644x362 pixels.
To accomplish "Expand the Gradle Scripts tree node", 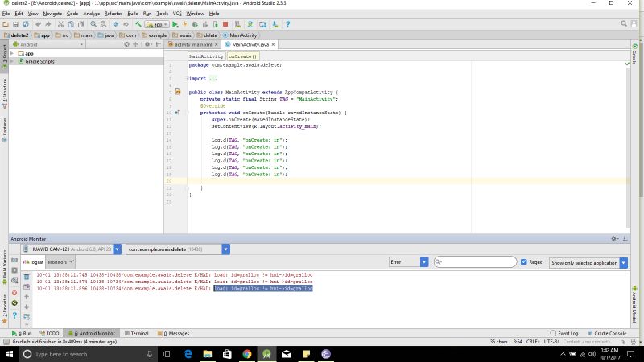I will point(12,61).
